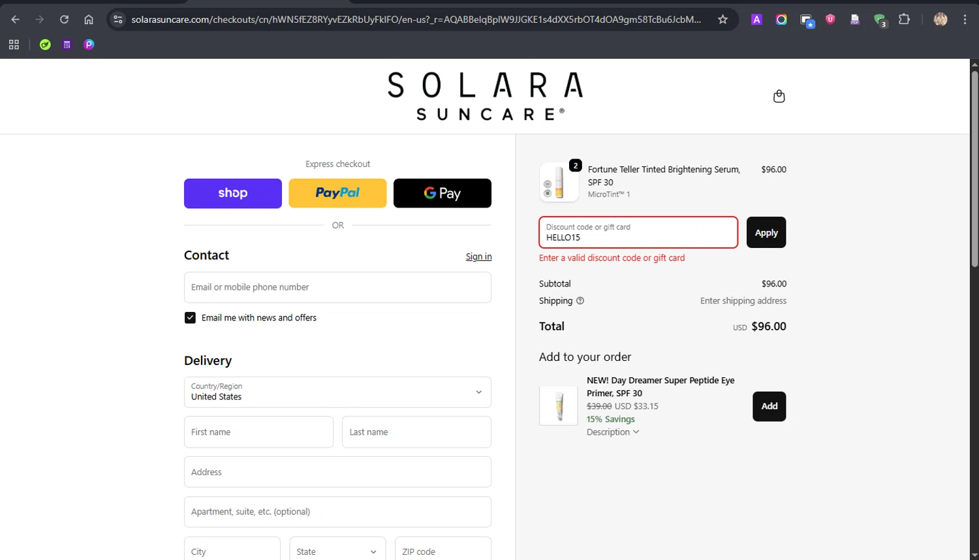
Task: Apply the HELLO15 discount code
Action: 766,232
